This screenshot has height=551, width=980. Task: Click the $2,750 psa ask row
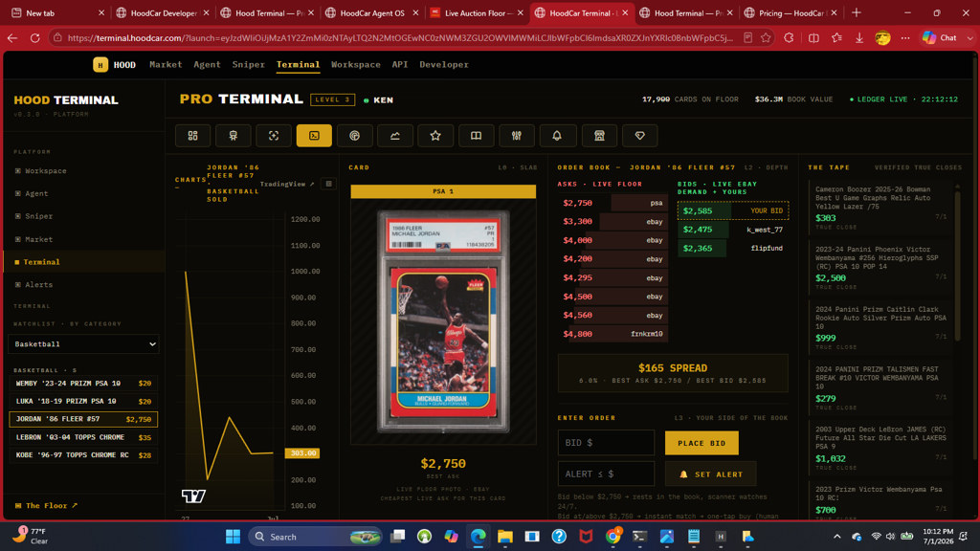point(612,203)
